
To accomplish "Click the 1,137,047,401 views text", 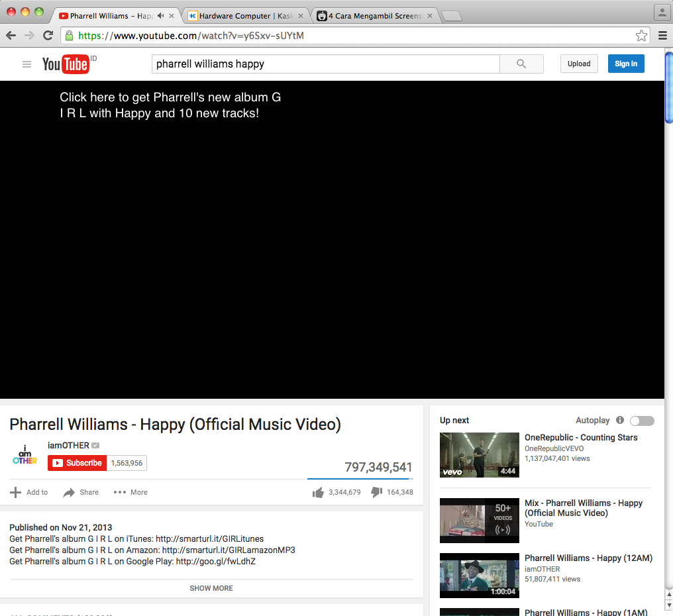I will (557, 458).
